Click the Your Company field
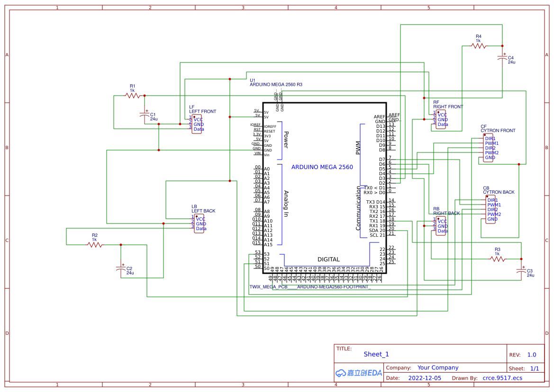This screenshot has height=392, width=554. (x=438, y=367)
